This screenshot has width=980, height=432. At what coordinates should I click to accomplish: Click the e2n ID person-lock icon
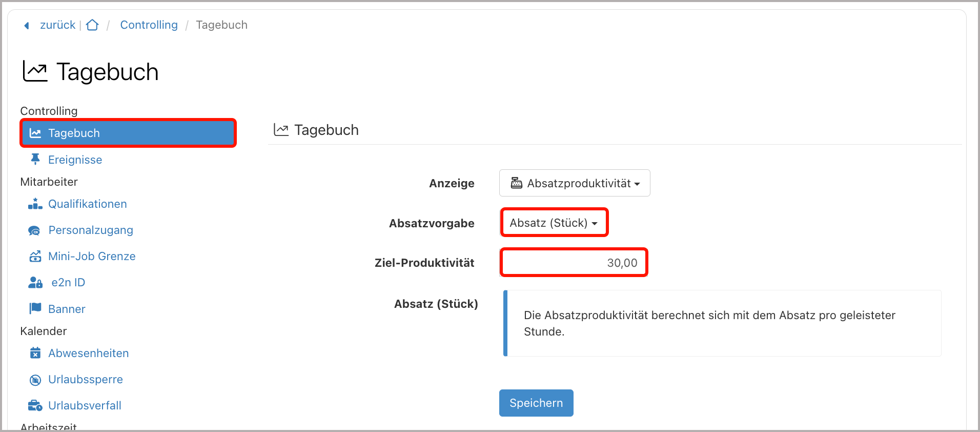35,282
